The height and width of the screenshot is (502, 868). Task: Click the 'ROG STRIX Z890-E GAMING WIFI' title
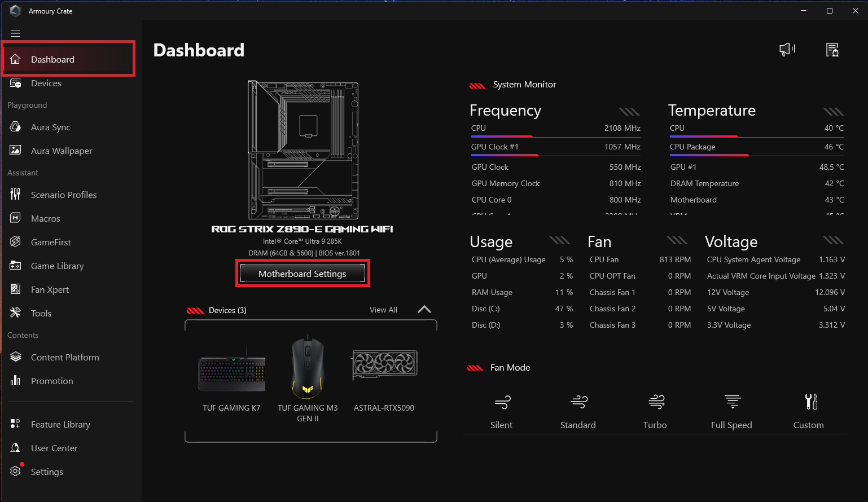(303, 229)
